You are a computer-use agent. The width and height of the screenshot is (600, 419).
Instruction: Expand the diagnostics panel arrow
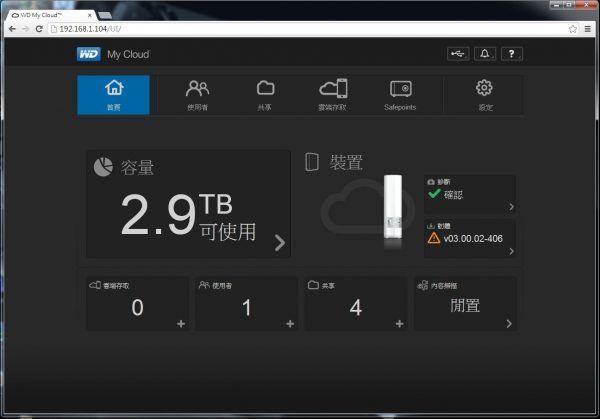tap(512, 207)
